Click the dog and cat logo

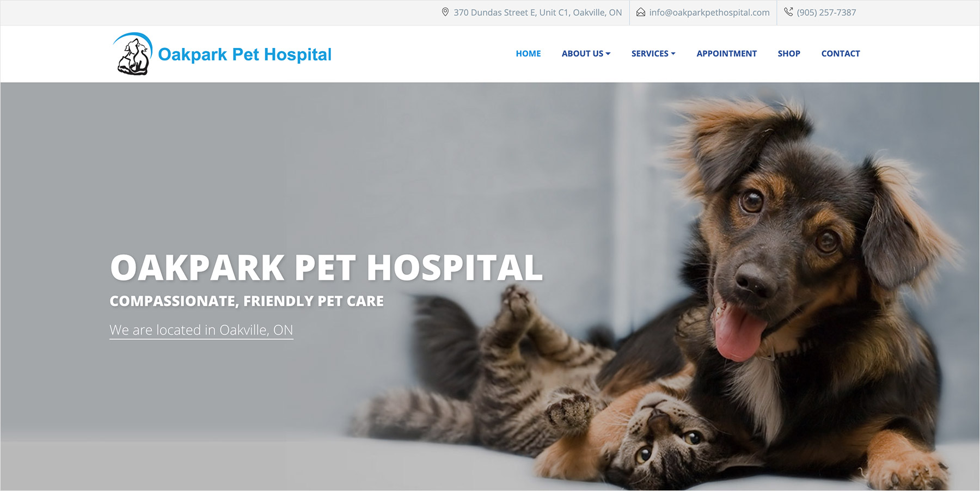pos(133,54)
